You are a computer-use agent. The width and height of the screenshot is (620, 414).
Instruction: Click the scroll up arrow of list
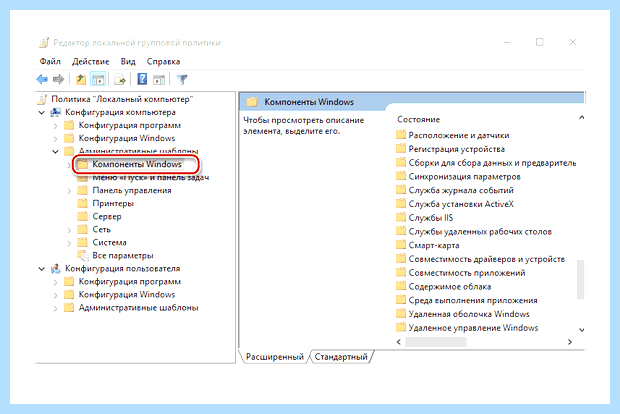581,117
